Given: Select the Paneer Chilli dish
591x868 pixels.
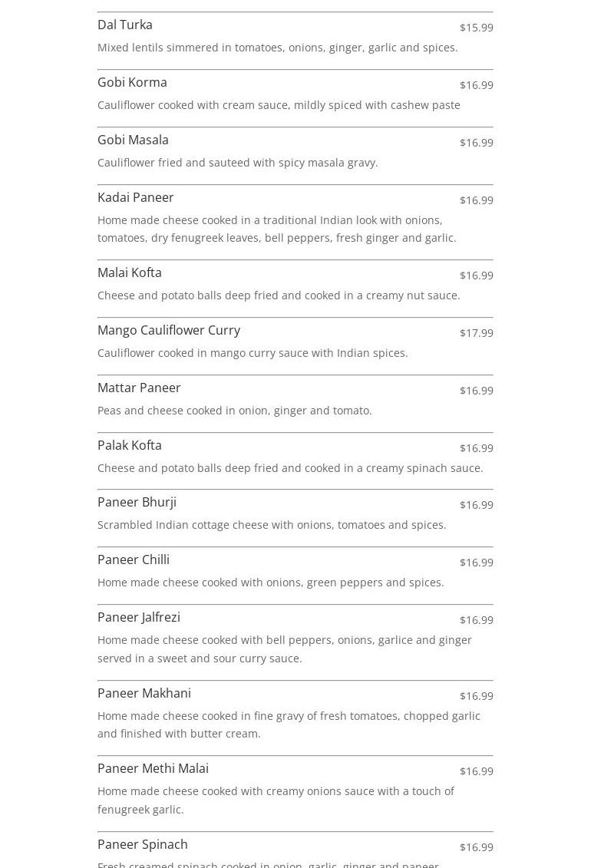Looking at the screenshot, I should [x=134, y=560].
